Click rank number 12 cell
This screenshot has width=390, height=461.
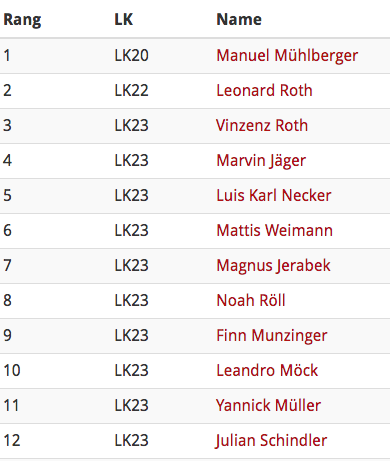(x=12, y=440)
